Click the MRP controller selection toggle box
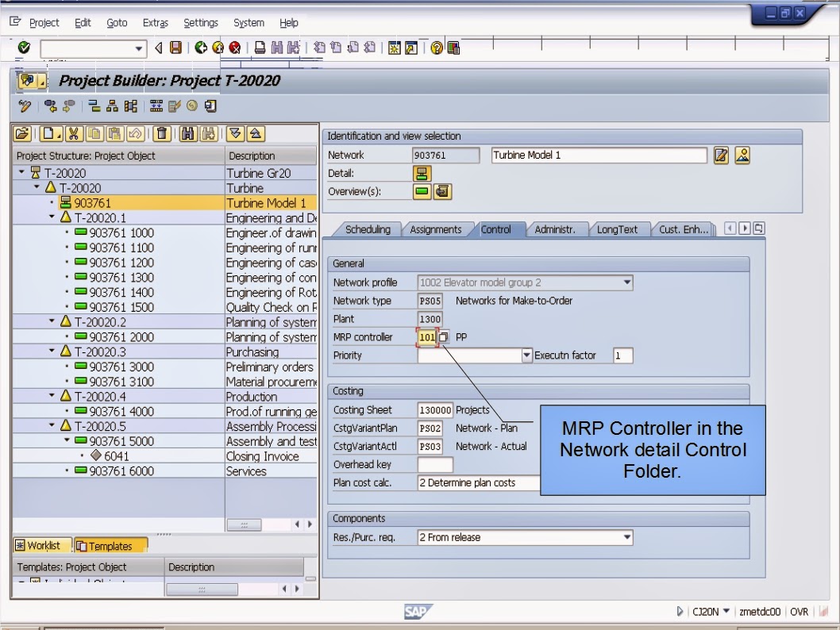This screenshot has width=840, height=630. [x=441, y=336]
